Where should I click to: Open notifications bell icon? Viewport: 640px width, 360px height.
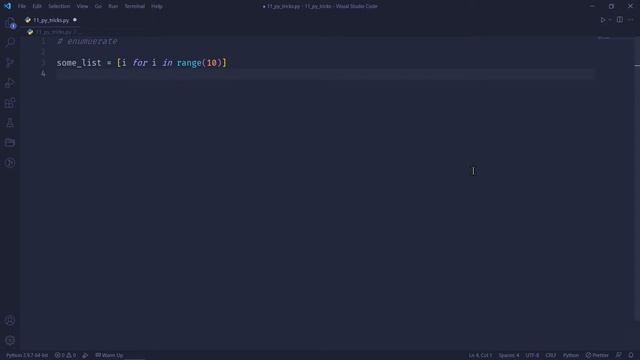pos(631,355)
